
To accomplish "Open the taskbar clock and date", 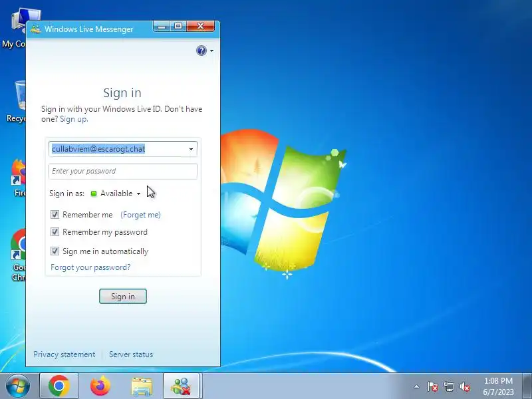I will tap(498, 386).
